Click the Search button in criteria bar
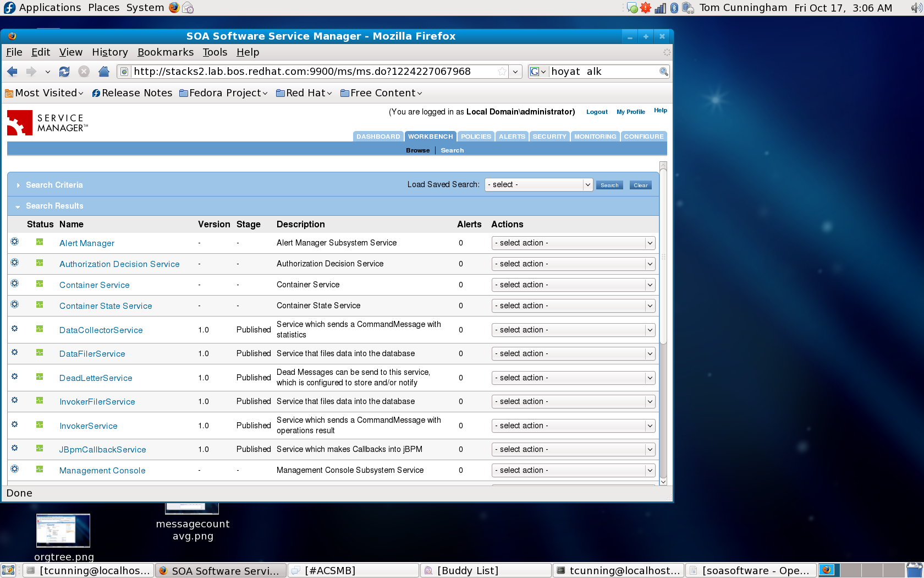Screen dimensions: 924x578 pos(609,186)
